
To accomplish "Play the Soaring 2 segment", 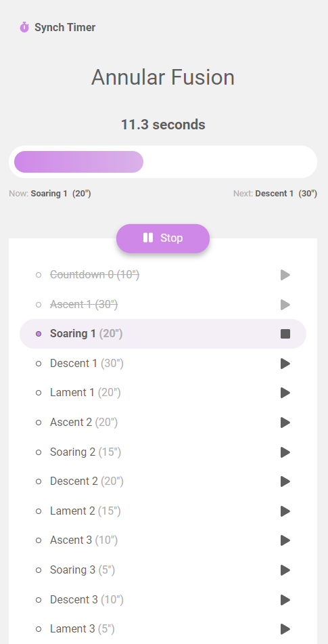I will pyautogui.click(x=285, y=452).
